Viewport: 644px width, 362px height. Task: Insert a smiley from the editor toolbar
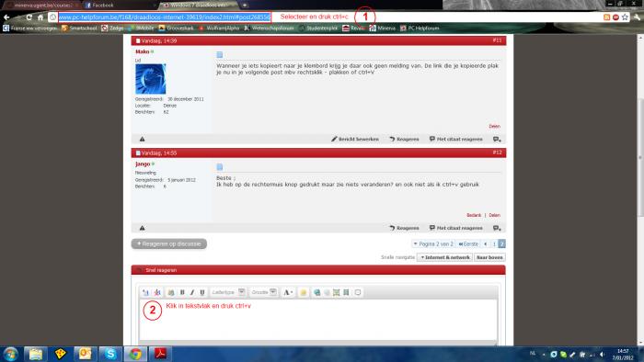click(303, 292)
